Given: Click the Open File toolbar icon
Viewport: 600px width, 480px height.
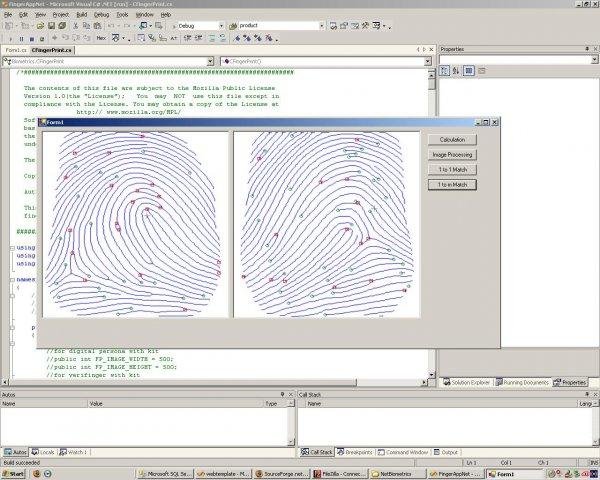Looking at the screenshot, I should pos(40,26).
